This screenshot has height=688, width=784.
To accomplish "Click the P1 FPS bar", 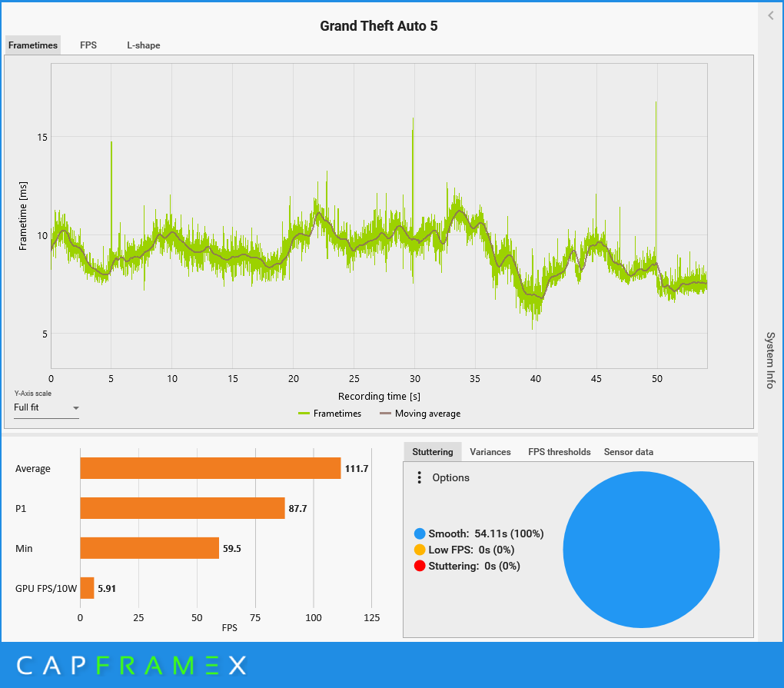I will pos(182,508).
